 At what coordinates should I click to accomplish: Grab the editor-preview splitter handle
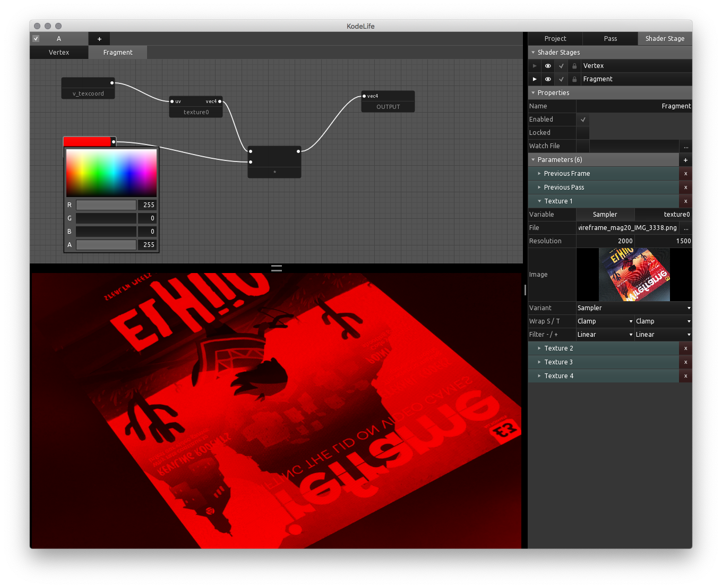[277, 268]
